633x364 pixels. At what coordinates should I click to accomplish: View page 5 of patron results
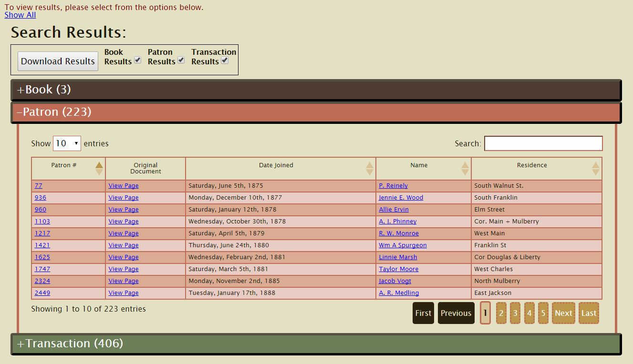tap(543, 313)
